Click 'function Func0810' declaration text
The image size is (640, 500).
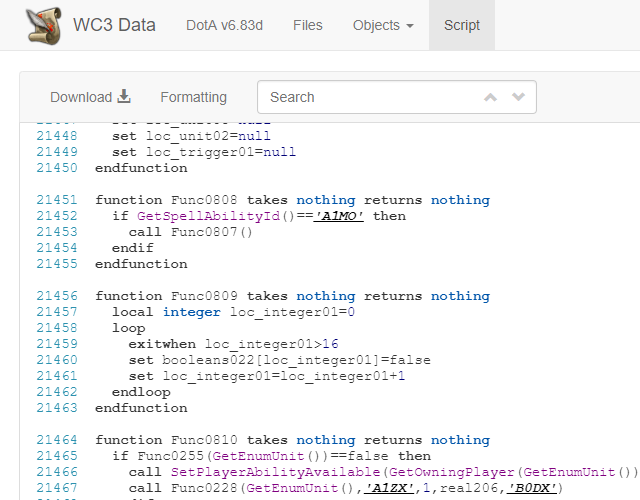pyautogui.click(x=166, y=440)
